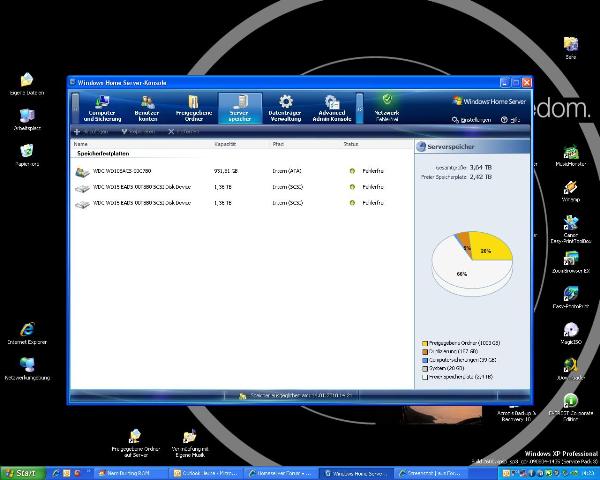Click the white 66% pie chart slice
Image resolution: width=600 pixels, height=480 pixels.
click(464, 272)
